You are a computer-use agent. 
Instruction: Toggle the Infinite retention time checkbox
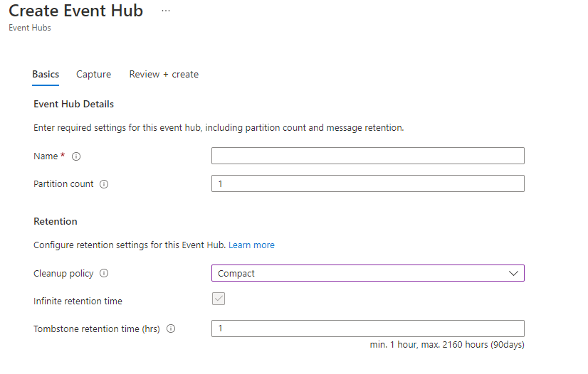click(x=219, y=299)
